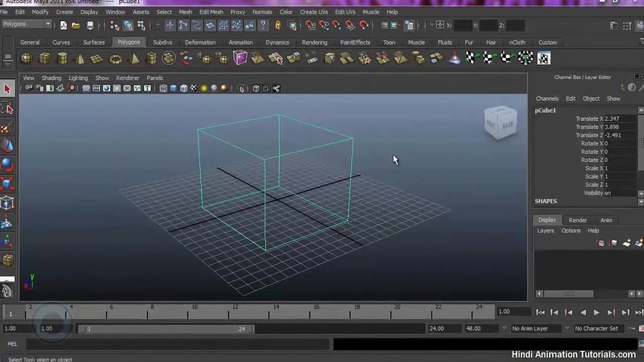Screen dimensions: 644x362
Task: Open Layers menu in Layer Editor
Action: pyautogui.click(x=545, y=231)
